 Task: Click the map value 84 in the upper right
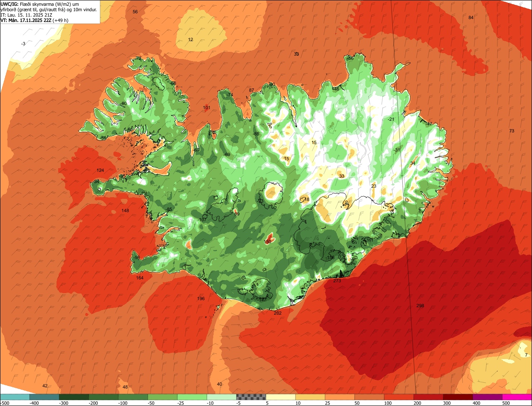tap(471, 17)
